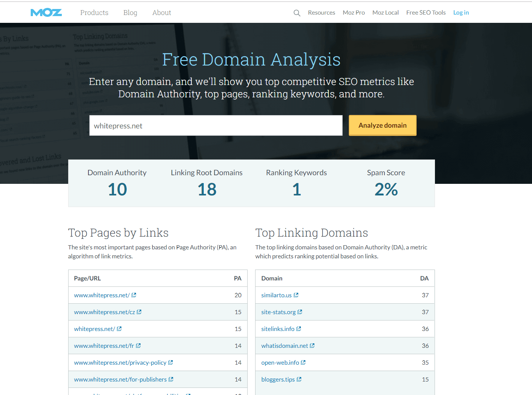Click the Domain Authority value 10

(117, 189)
